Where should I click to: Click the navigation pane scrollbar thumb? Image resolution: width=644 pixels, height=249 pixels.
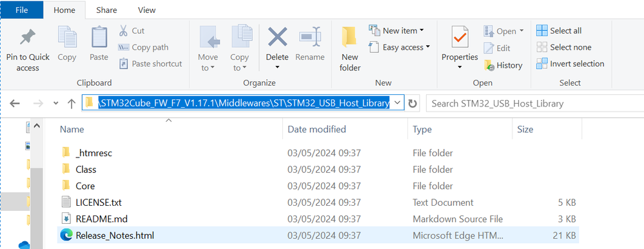click(37, 208)
